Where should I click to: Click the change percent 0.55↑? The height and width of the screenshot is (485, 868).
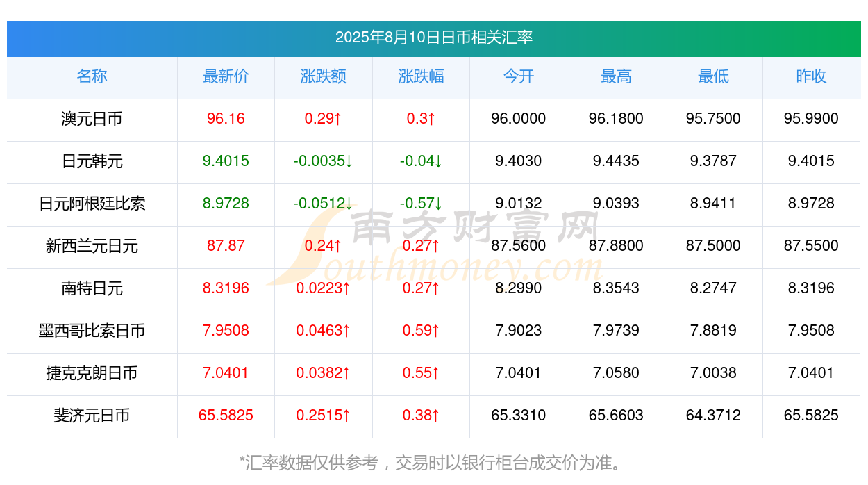421,373
